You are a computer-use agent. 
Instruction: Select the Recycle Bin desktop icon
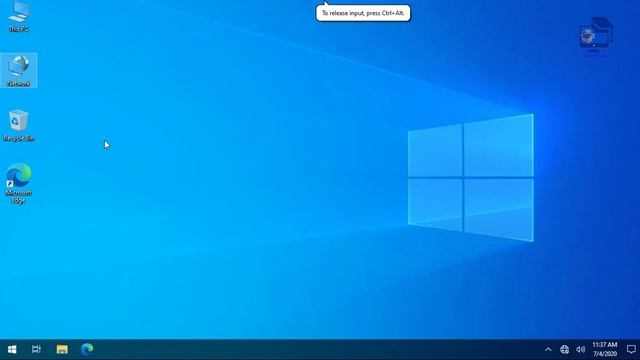(19, 125)
